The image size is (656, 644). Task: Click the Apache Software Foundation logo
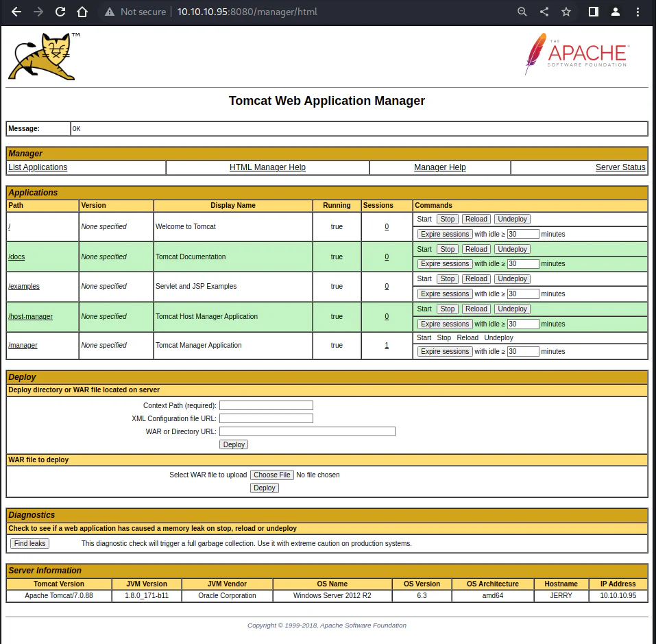(577, 54)
